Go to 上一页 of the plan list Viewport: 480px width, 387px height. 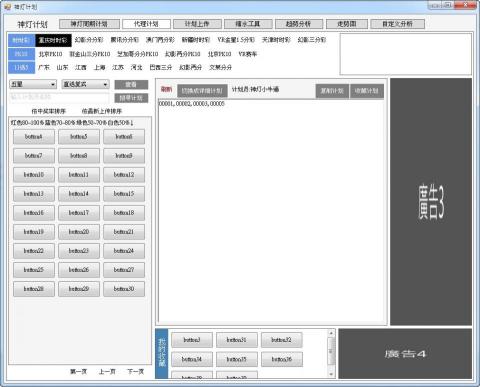(x=107, y=371)
